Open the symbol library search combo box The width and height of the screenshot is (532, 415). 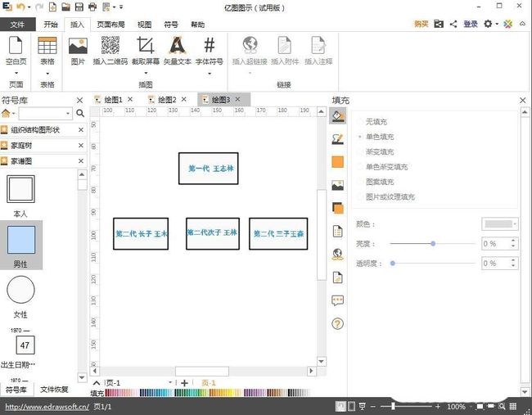click(46, 113)
